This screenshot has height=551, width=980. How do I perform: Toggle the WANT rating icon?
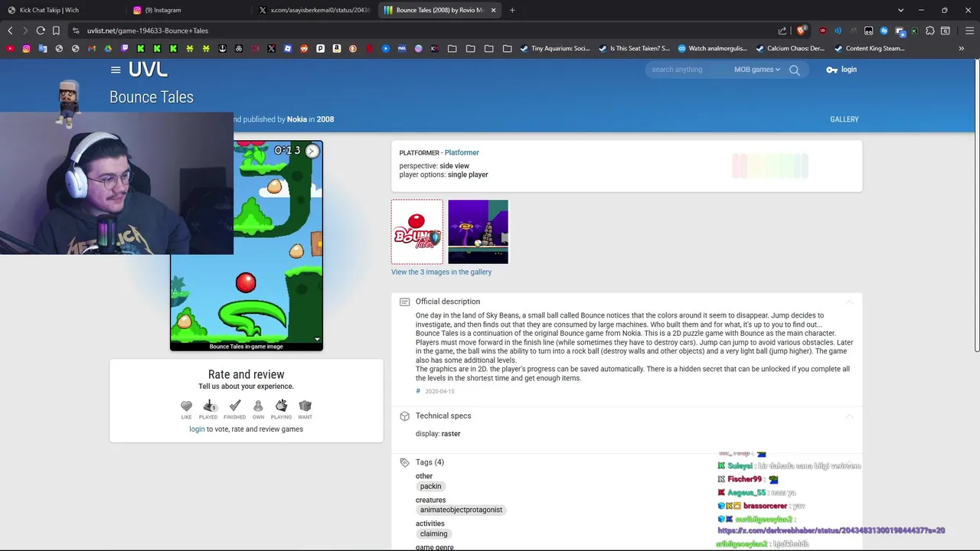click(x=305, y=406)
